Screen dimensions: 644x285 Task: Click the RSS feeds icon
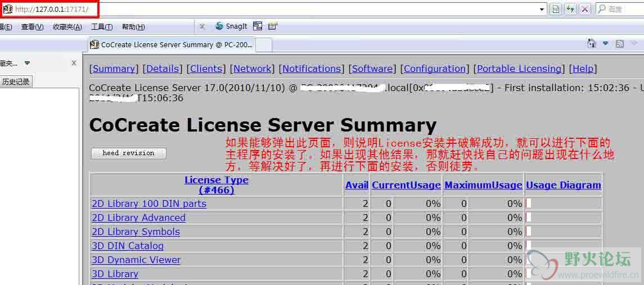619,43
